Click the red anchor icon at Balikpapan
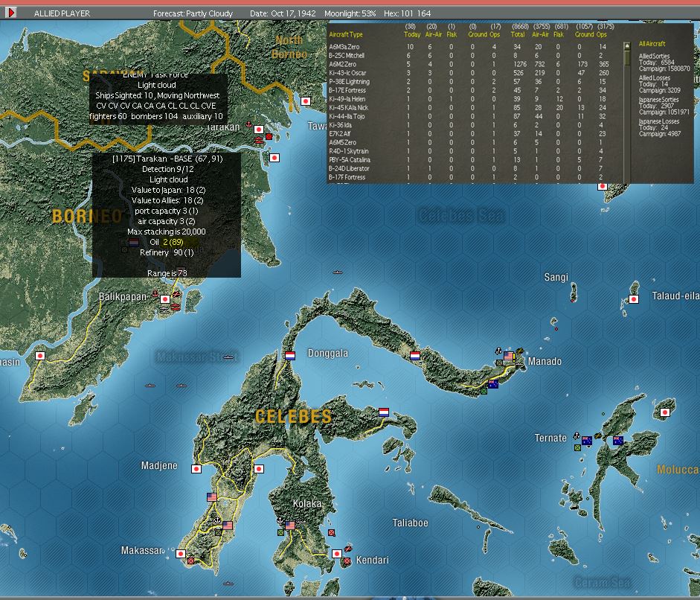700x600 pixels. click(x=155, y=293)
